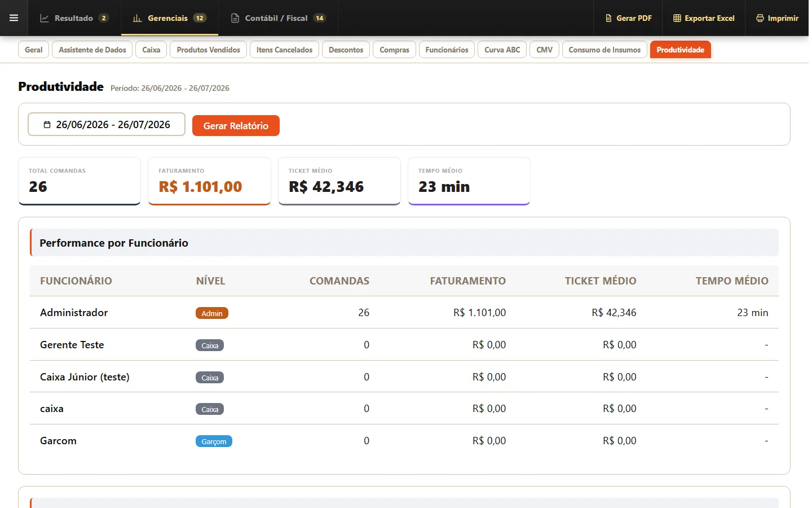Open the Contábil / Fiscal tab
Screen dimensions: 812x508
point(278,18)
